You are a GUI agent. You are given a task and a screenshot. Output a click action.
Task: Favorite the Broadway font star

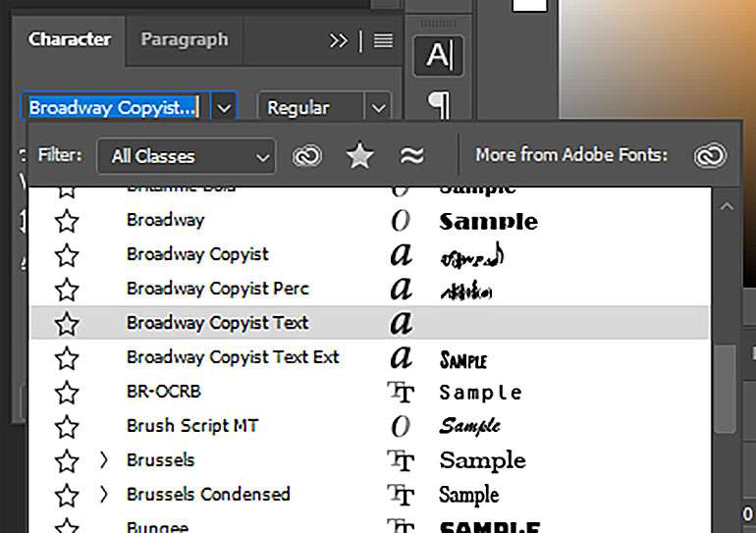67,221
